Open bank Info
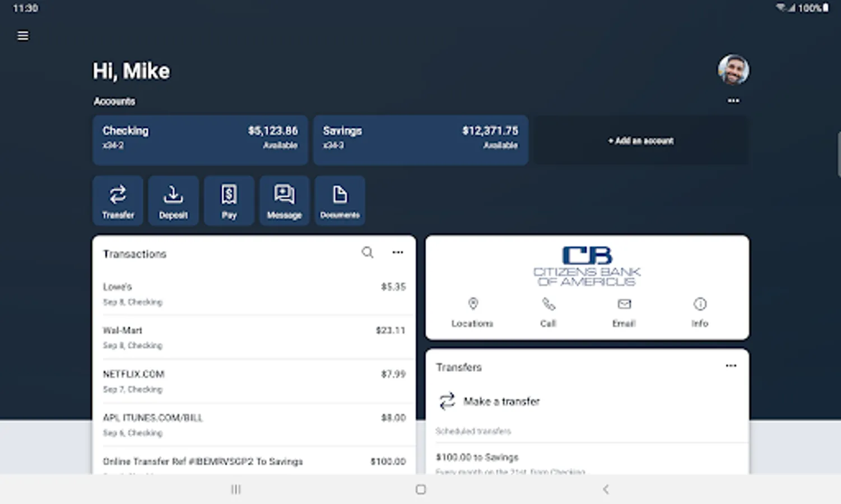841x504 pixels. [x=700, y=312]
